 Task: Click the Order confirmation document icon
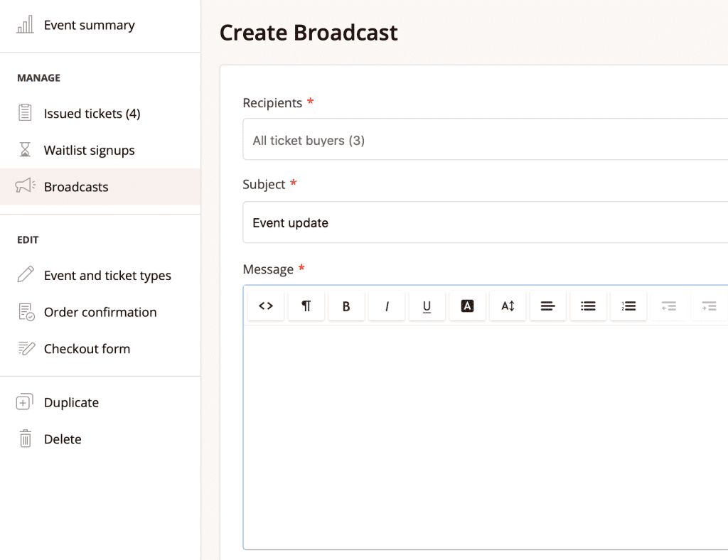tap(26, 312)
